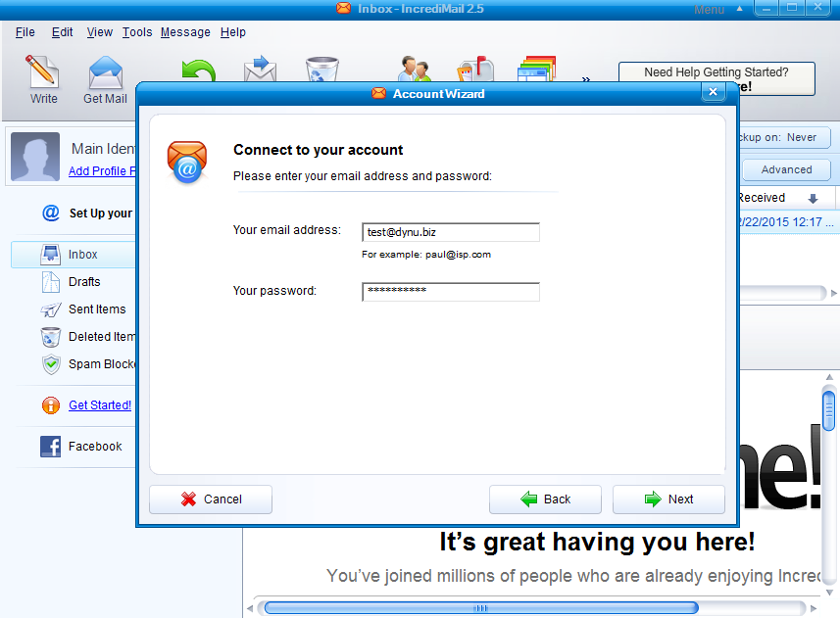Click the blue @ Set Up icon
Image resolution: width=840 pixels, height=618 pixels.
click(x=51, y=213)
